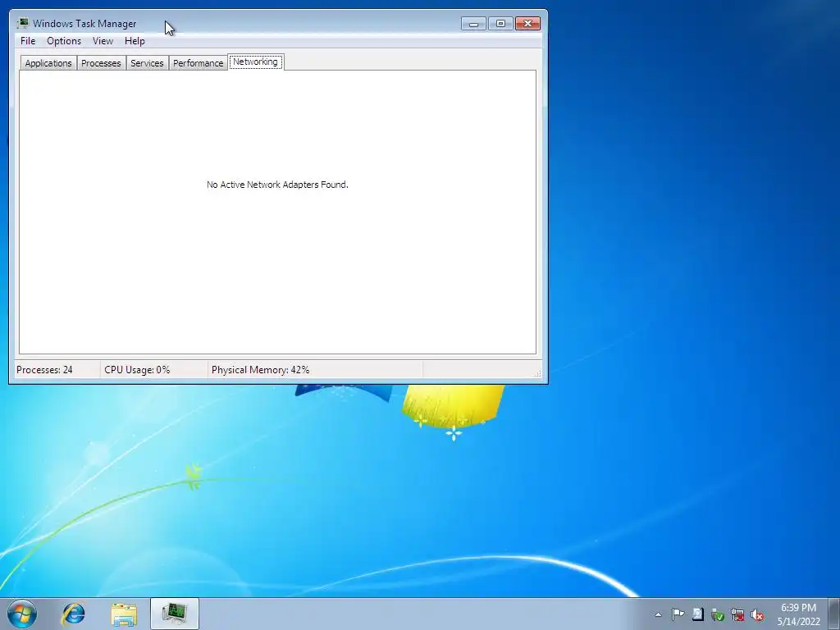Minimize the Task Manager window
The height and width of the screenshot is (630, 840).
473,23
